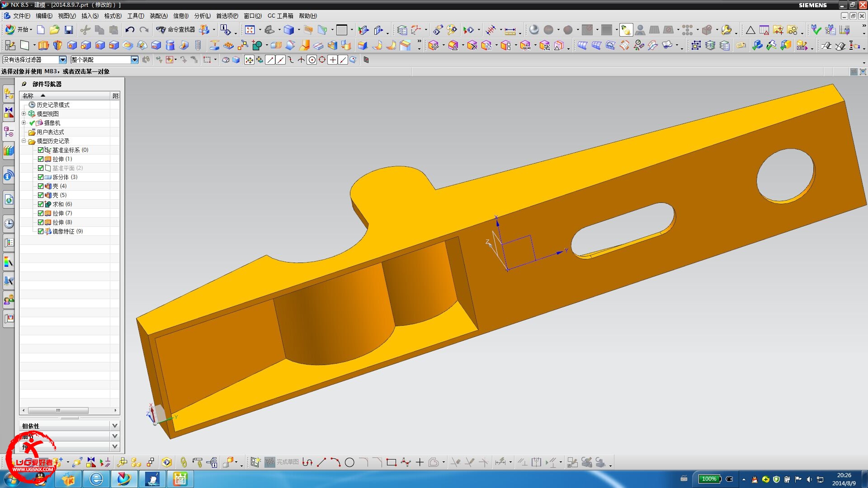Open the Command Finder (命令查找器)

pos(176,30)
